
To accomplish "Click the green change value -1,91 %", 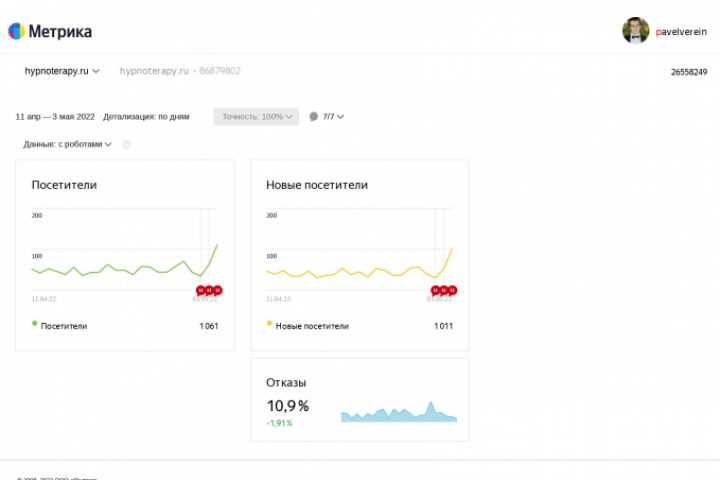I will click(x=279, y=423).
